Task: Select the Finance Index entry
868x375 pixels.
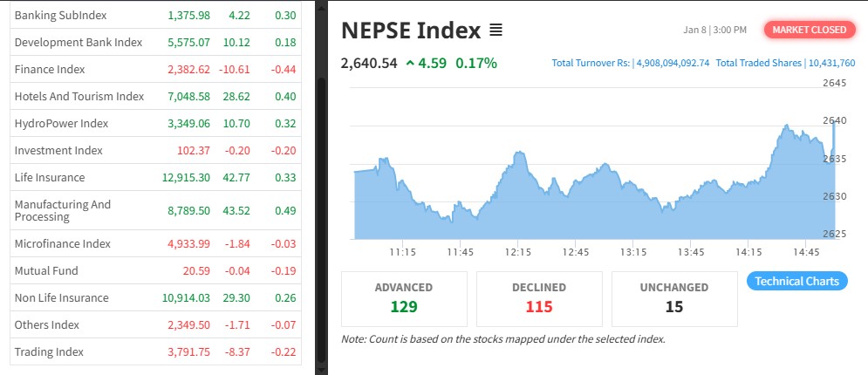Action: tap(49, 69)
